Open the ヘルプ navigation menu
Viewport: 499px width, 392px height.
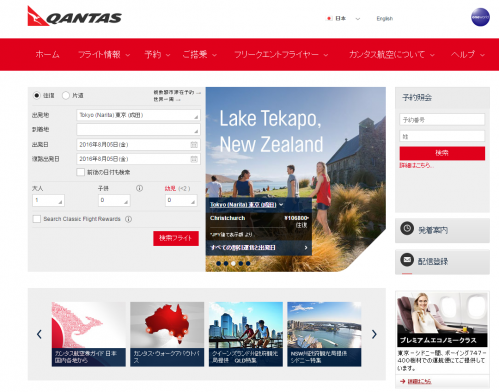(x=468, y=54)
